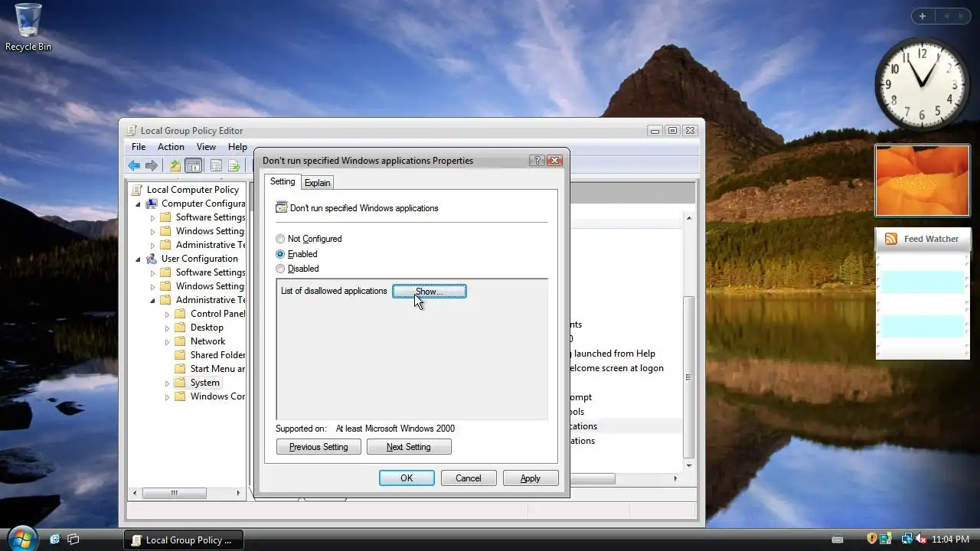Open the Help menu
980x551 pixels.
pos(237,147)
